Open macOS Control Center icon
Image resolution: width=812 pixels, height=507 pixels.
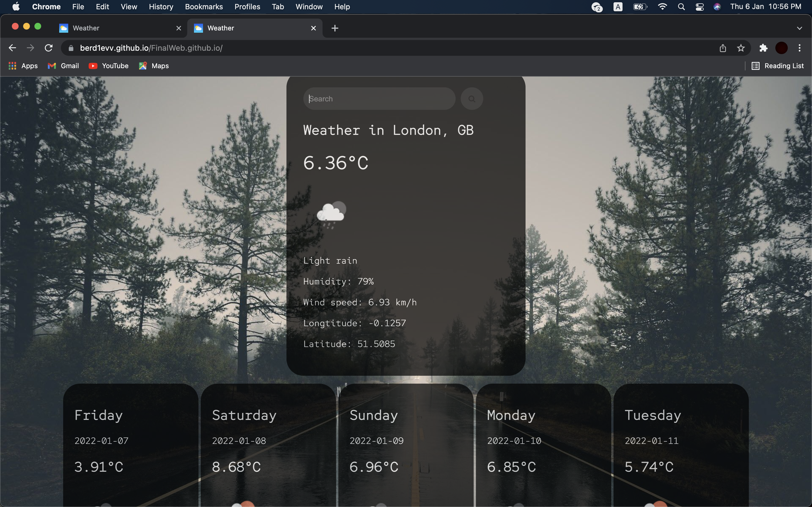coord(700,7)
